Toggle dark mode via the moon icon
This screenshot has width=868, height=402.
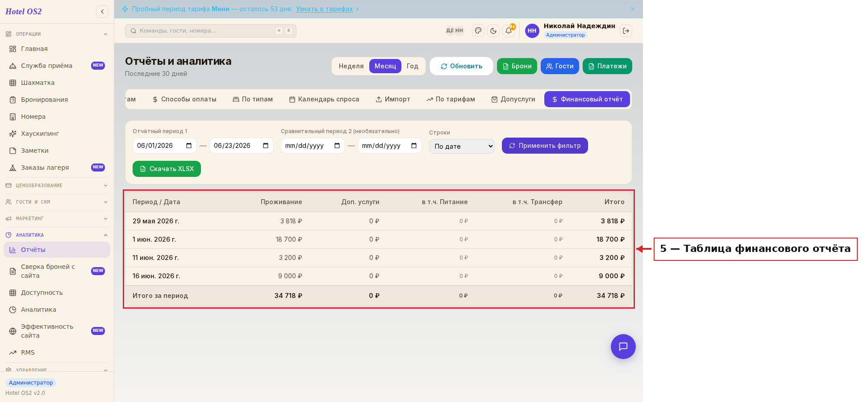[493, 31]
